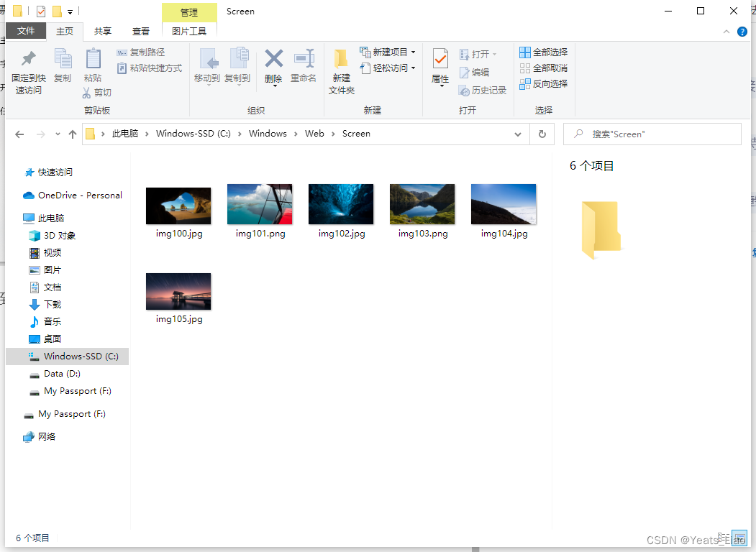Select the 重命名 (Rename) icon
The height and width of the screenshot is (552, 756).
(304, 67)
